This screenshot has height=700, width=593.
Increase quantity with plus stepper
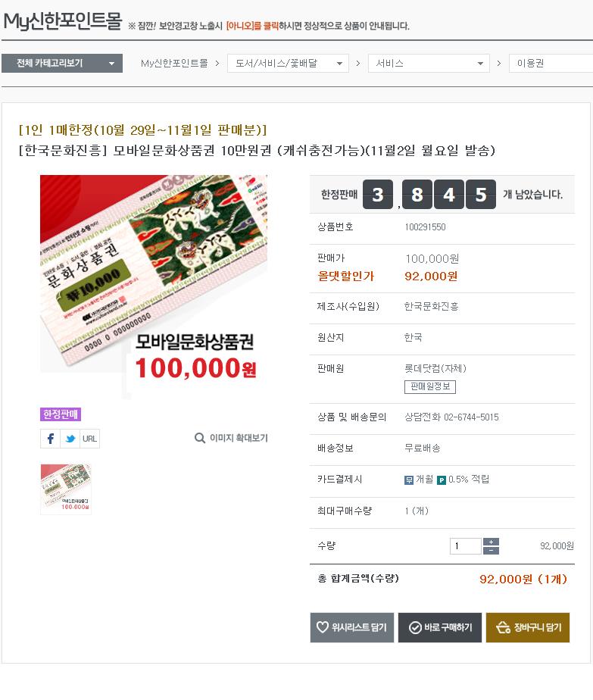tap(492, 542)
